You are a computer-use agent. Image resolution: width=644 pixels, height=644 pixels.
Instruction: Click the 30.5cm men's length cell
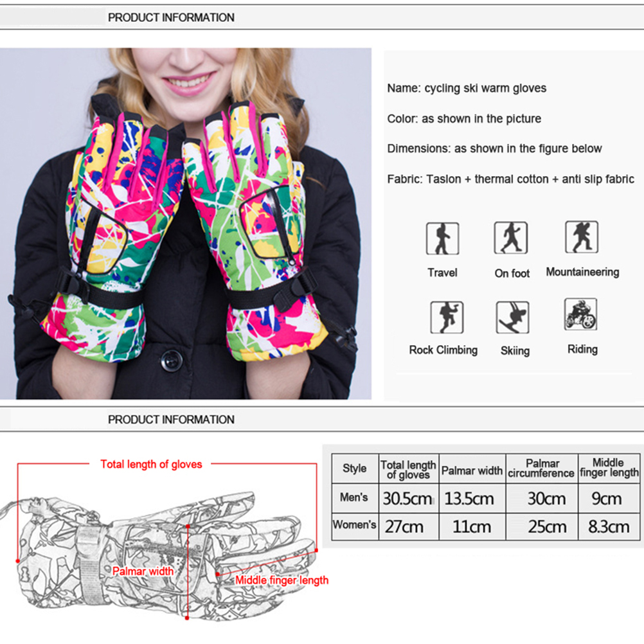[407, 498]
